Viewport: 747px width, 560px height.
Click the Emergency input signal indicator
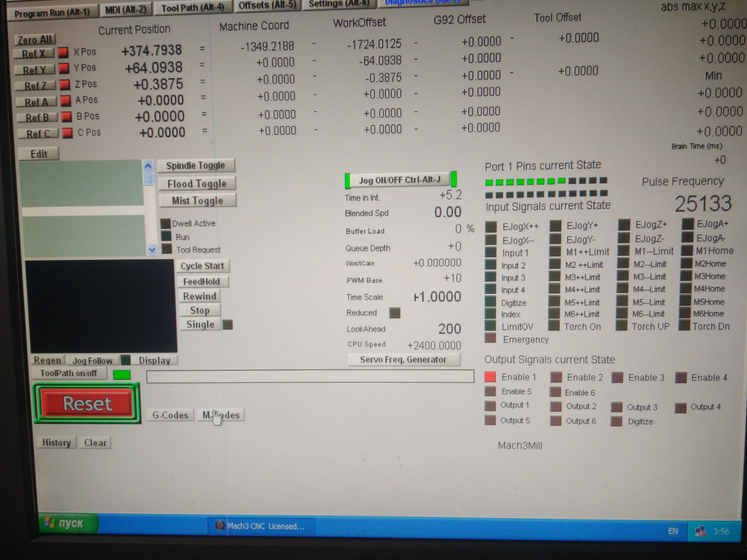tap(490, 338)
